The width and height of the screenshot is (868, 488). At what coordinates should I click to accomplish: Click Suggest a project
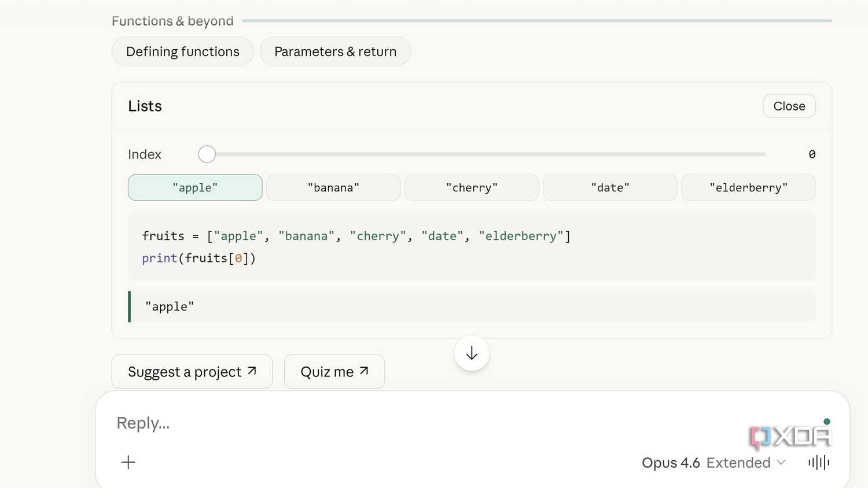(192, 371)
